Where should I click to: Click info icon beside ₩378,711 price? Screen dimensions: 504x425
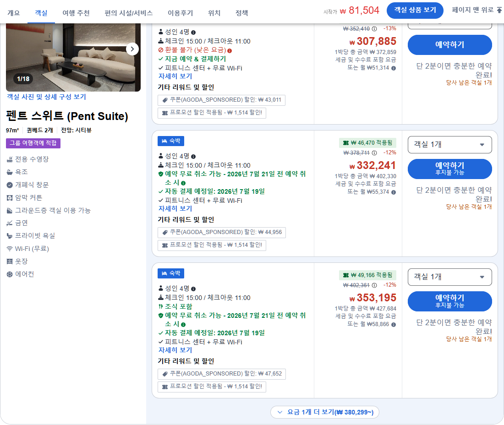pos(374,153)
